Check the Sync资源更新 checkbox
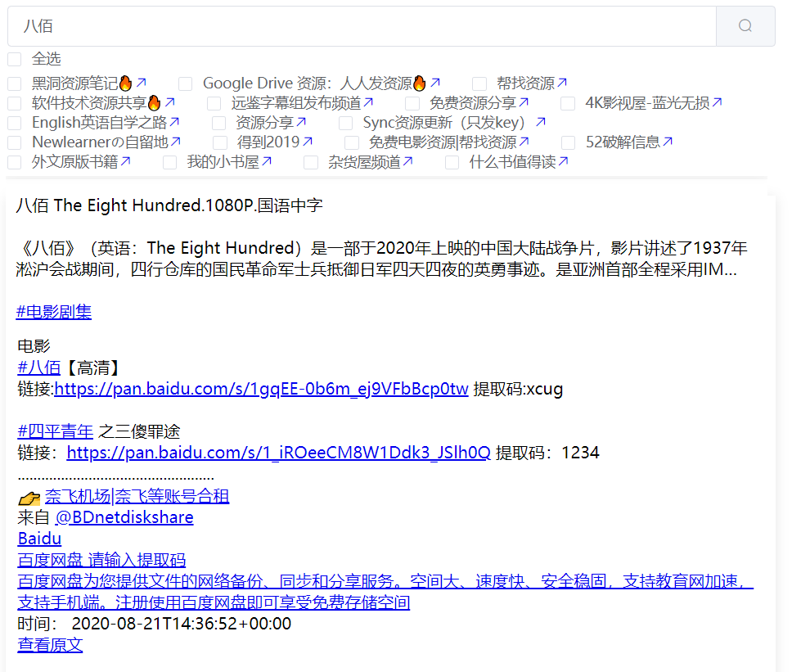This screenshot has width=810, height=672. 345,123
